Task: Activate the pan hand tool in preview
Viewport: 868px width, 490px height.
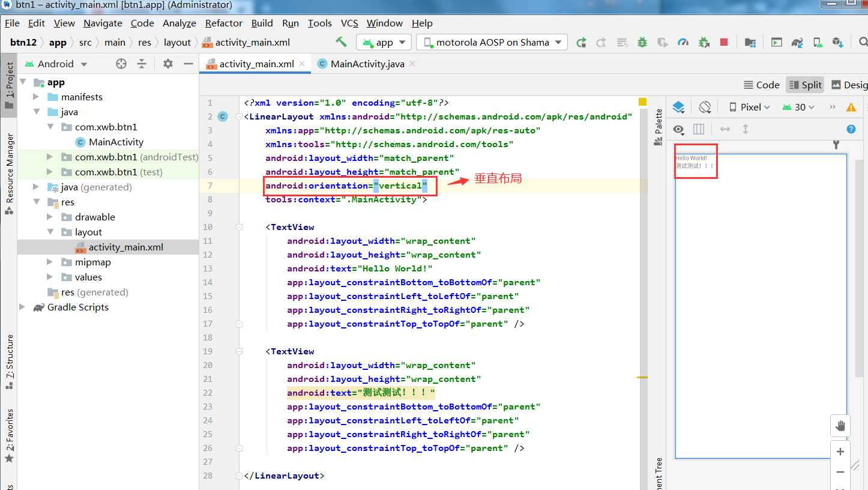Action: (x=840, y=426)
